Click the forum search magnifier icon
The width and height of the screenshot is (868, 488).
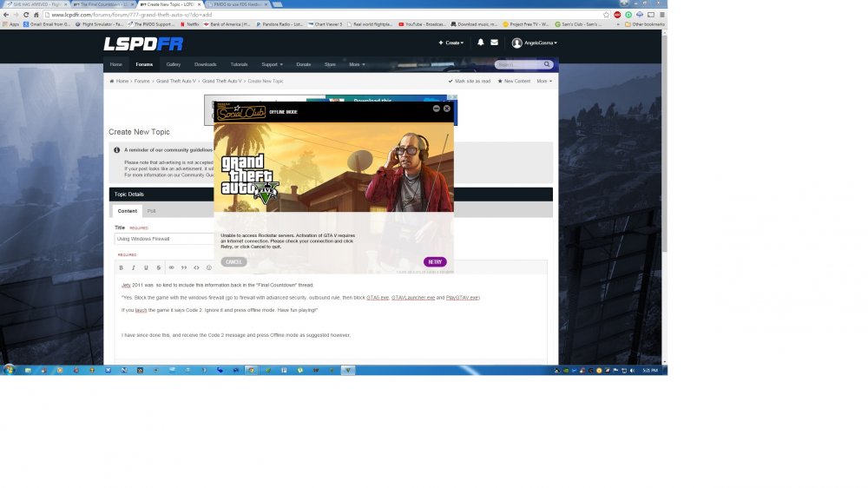[x=546, y=64]
